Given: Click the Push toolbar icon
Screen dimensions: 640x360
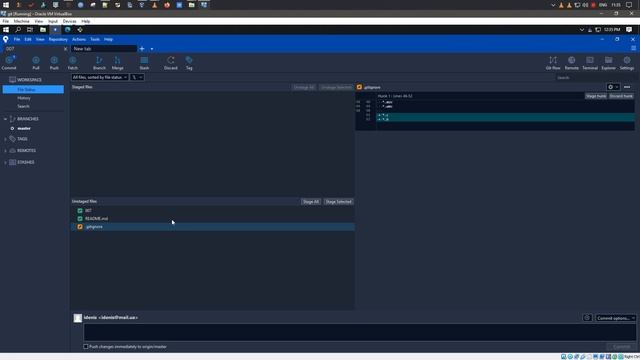Looking at the screenshot, I should 54,63.
